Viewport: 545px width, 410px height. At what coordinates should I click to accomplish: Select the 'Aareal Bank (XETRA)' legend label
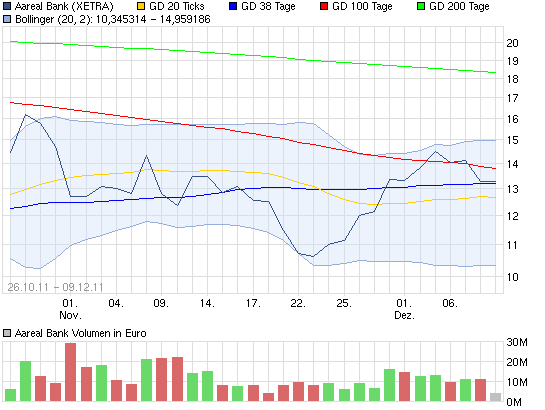click(64, 6)
